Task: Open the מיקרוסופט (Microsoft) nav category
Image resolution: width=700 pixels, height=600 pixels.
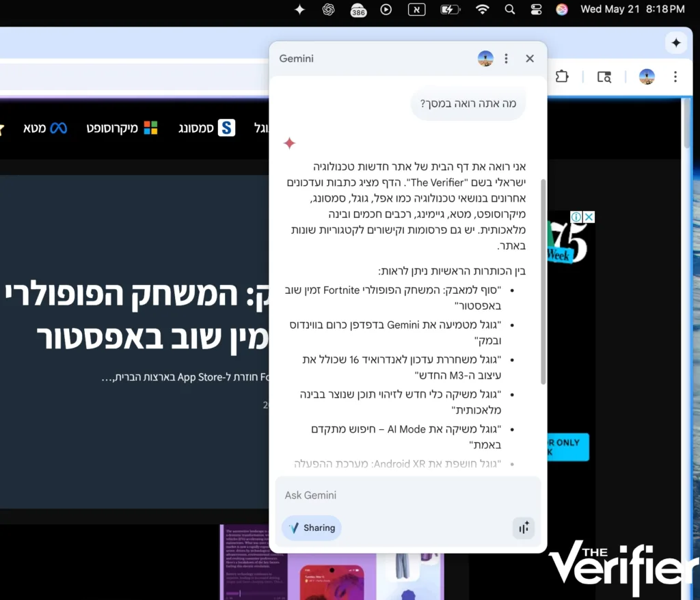Action: [x=122, y=128]
